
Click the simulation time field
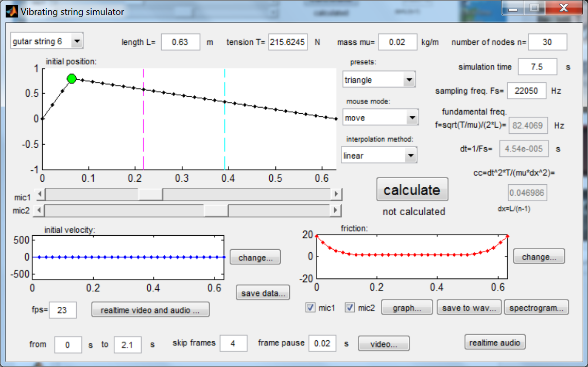[537, 67]
